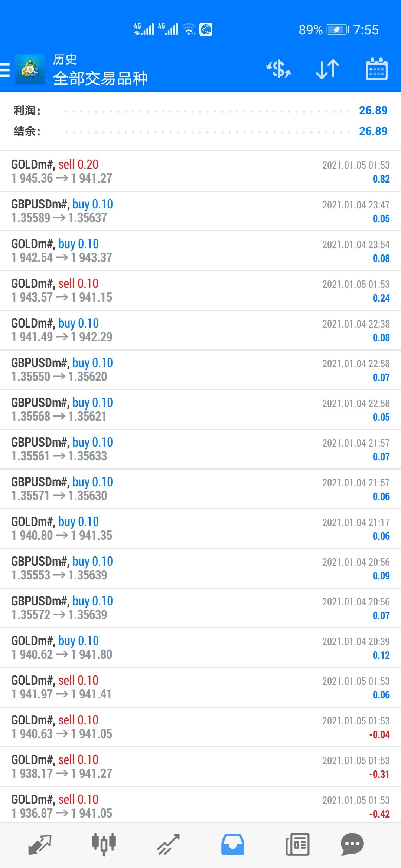This screenshot has height=868, width=401.
Task: Open the hamburger menu
Action: [x=5, y=69]
